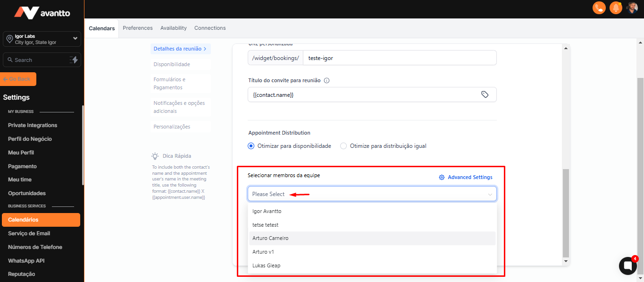Image resolution: width=644 pixels, height=282 pixels.
Task: Switch to the Connections tab
Action: 210,28
